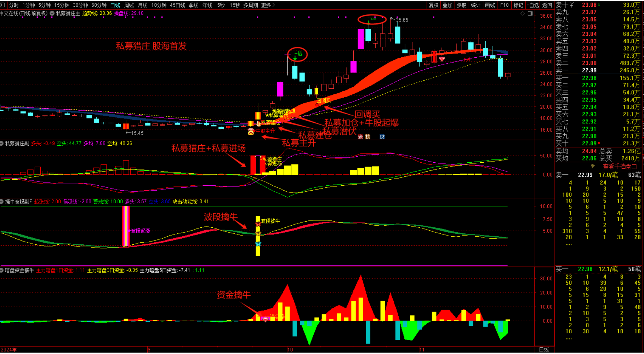Click the 财 financial marker on the chart

click(x=382, y=137)
